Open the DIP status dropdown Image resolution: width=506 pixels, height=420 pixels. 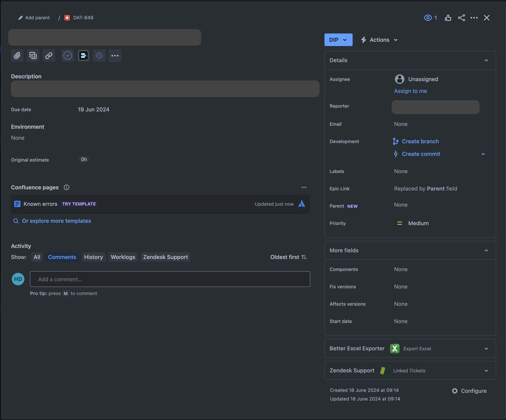click(338, 40)
